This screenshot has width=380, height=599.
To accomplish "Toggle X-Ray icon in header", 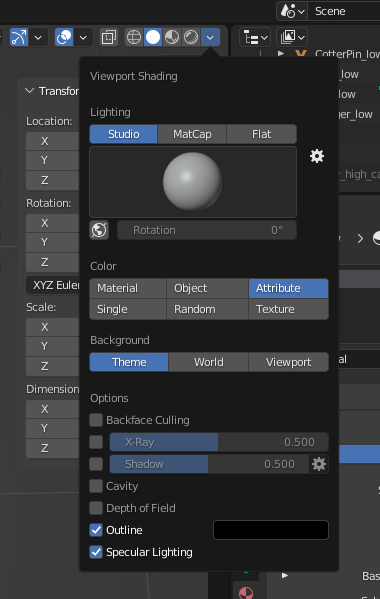I will coord(108,37).
